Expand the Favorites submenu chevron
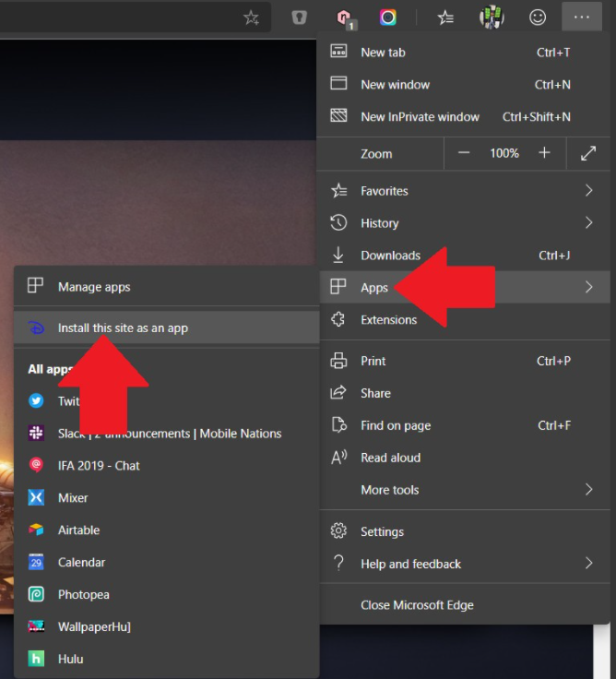 click(x=588, y=190)
